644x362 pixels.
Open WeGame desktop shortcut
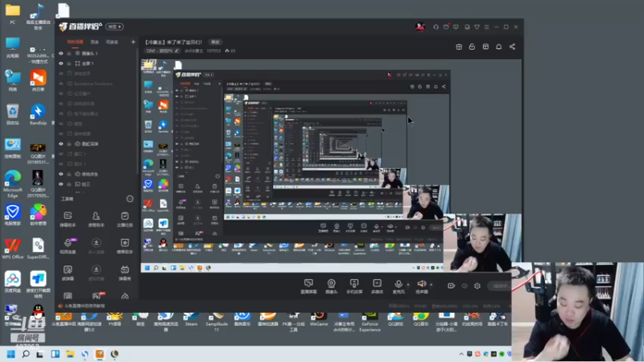click(x=319, y=319)
